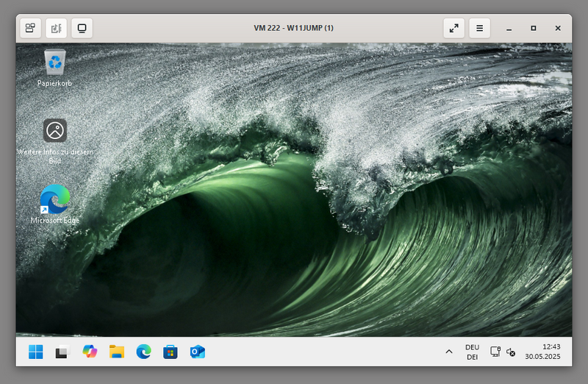This screenshot has height=384, width=588.
Task: Open the clock showing 12:43 and date
Action: tap(542, 352)
